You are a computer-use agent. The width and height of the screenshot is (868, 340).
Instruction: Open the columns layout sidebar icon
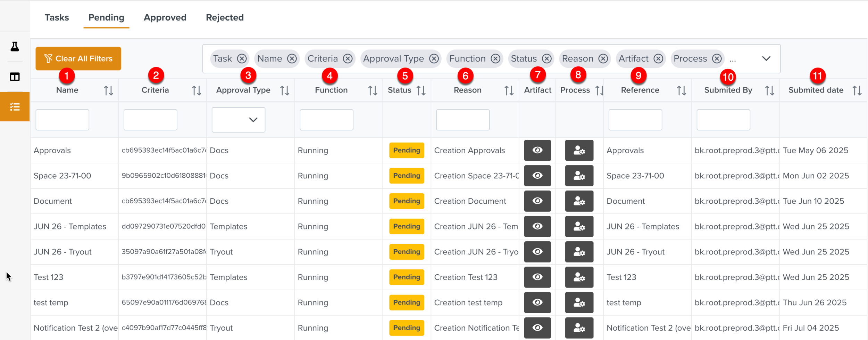pyautogui.click(x=15, y=77)
